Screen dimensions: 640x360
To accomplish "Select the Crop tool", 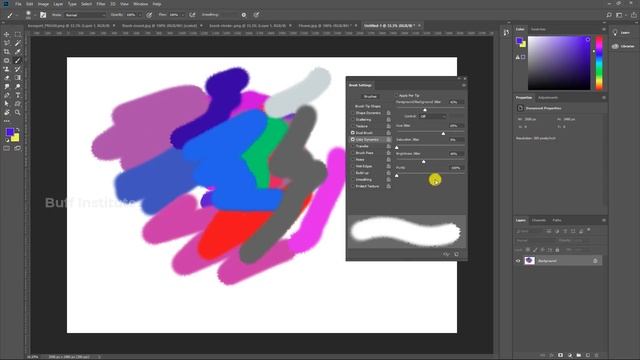I will (x=7, y=52).
